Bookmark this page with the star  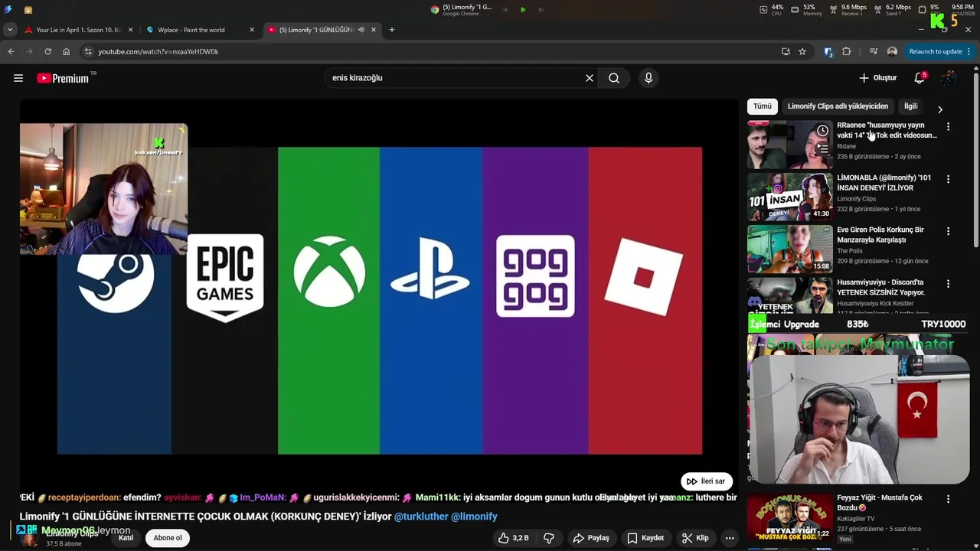click(x=802, y=51)
